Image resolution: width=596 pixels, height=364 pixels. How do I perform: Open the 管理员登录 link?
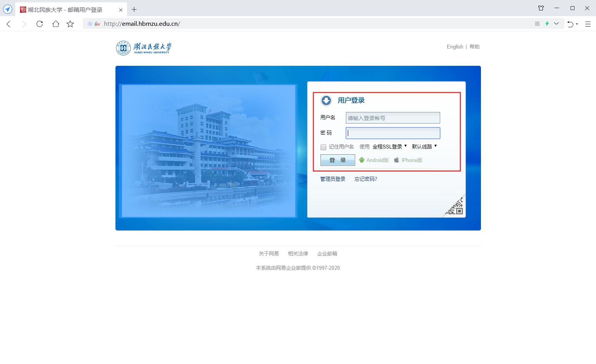(x=333, y=179)
